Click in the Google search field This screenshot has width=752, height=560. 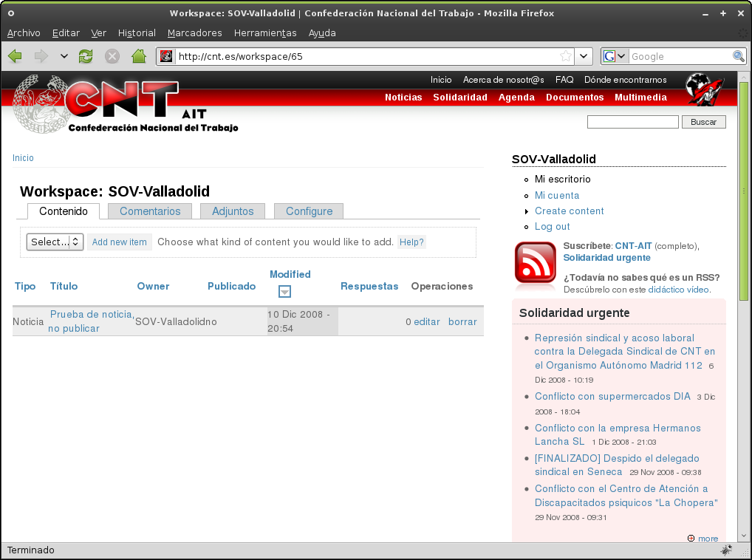pos(680,57)
